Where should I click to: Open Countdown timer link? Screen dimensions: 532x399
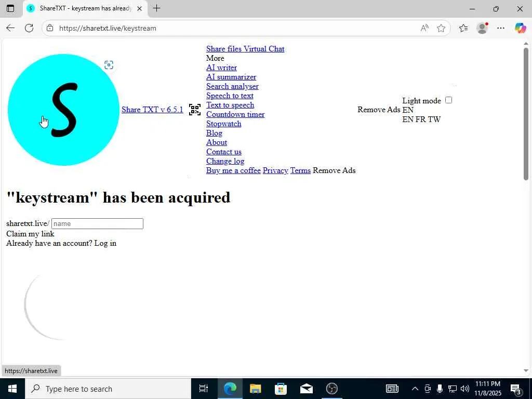click(235, 114)
